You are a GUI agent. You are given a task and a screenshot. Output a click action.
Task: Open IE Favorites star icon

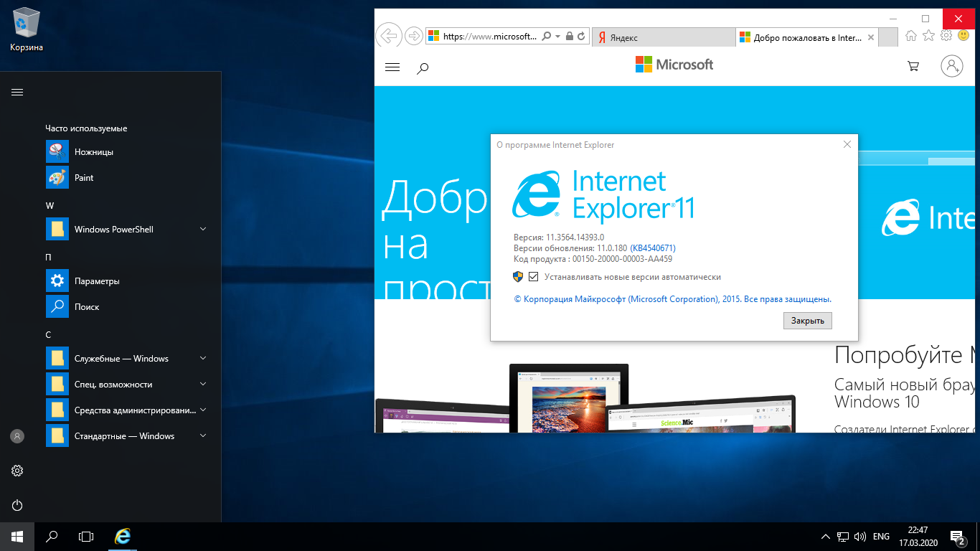[928, 35]
